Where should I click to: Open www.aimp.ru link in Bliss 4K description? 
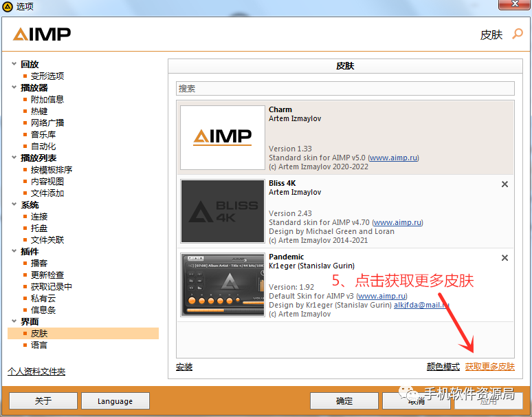[x=398, y=222]
